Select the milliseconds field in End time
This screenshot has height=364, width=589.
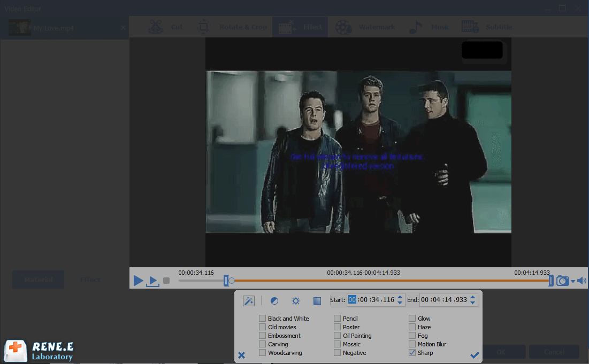(x=461, y=300)
